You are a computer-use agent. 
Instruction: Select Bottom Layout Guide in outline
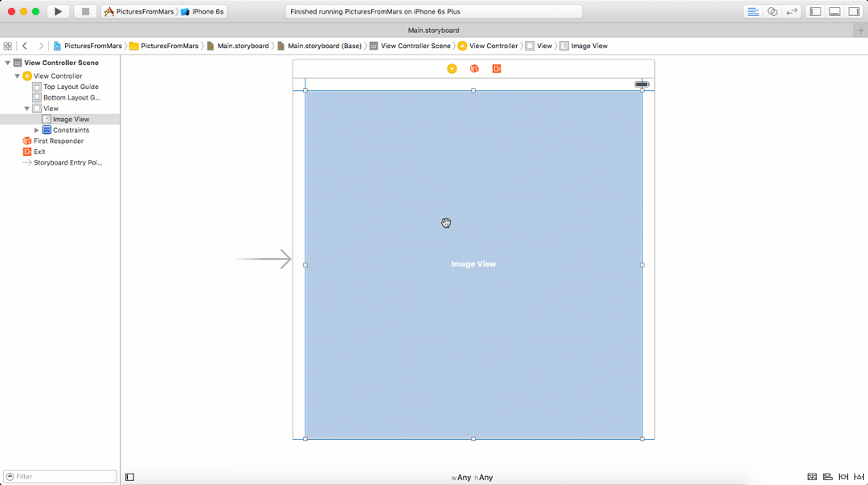(59, 98)
